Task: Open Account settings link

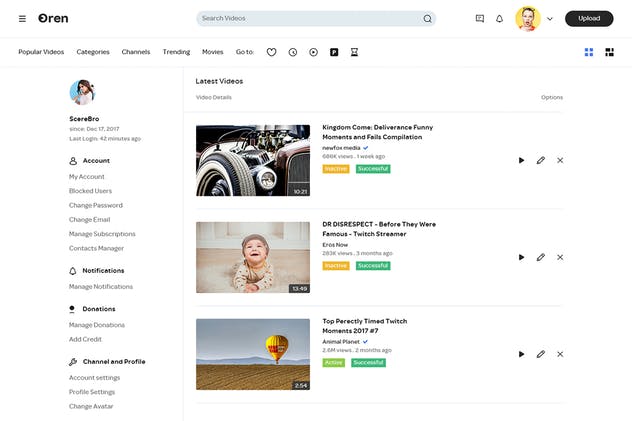Action: (x=94, y=378)
